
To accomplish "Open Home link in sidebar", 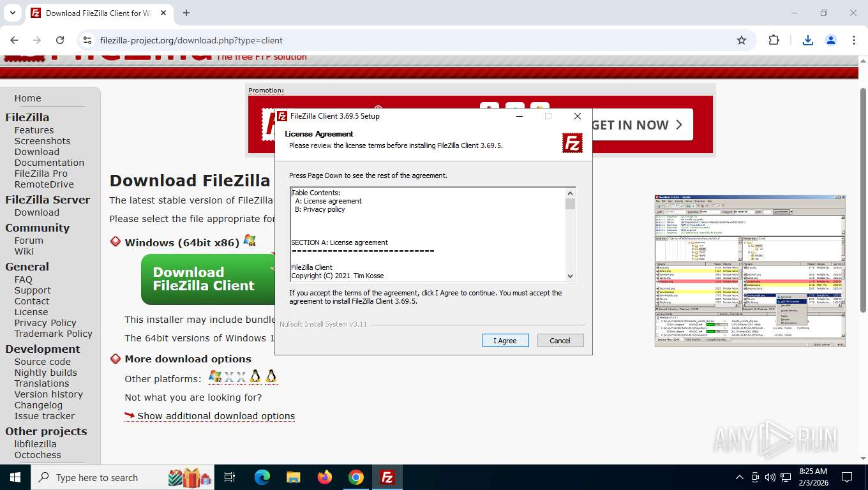I will tap(27, 98).
